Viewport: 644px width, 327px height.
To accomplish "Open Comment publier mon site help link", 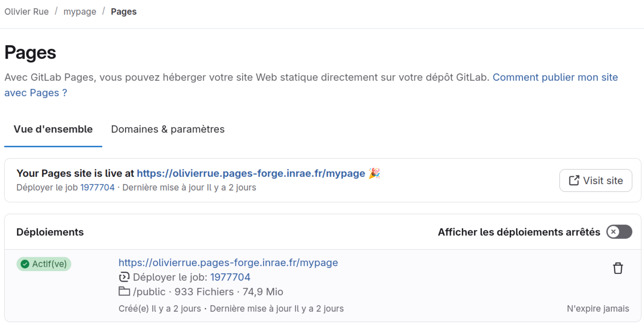I will [555, 77].
